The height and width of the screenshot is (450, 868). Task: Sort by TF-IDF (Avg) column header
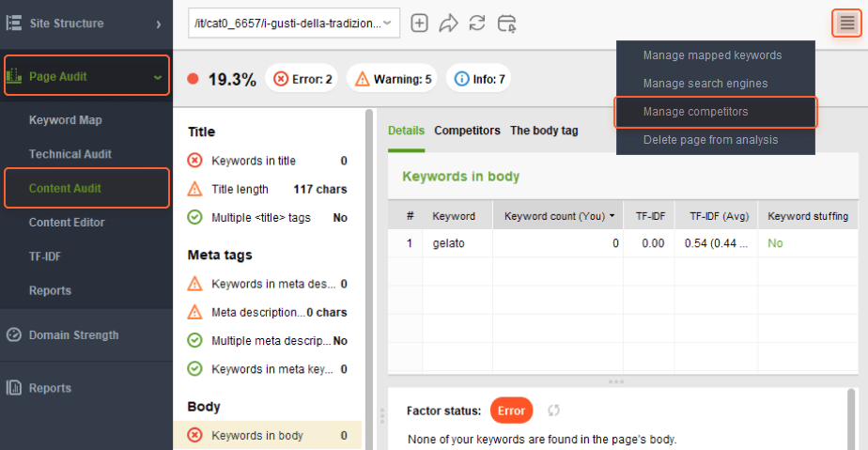(719, 216)
